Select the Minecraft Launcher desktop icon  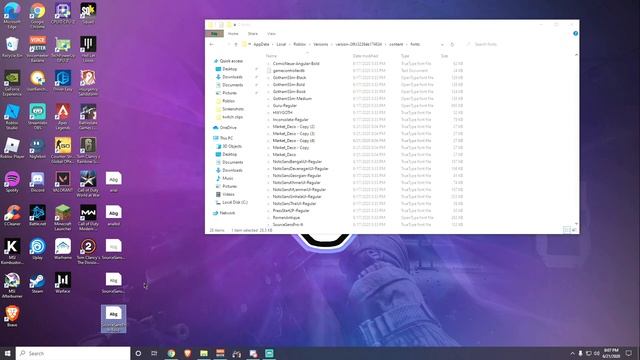62,218
